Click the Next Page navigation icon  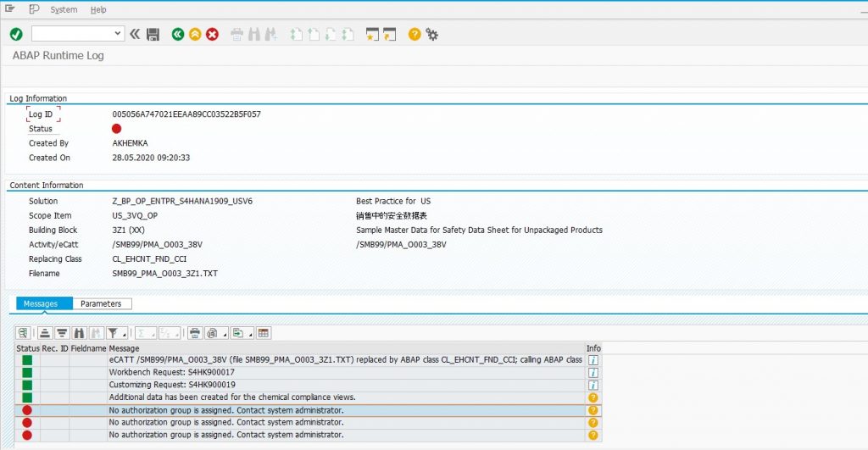coord(331,34)
